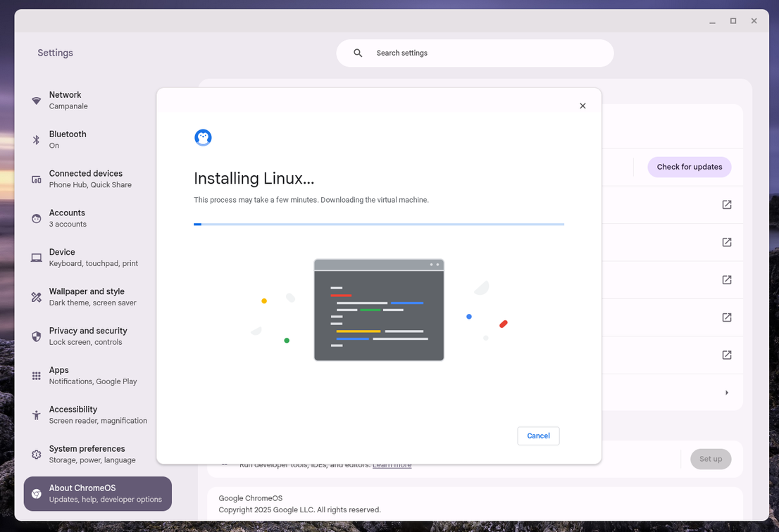Click the Accessibility person icon
This screenshot has height=532, width=779.
point(36,415)
